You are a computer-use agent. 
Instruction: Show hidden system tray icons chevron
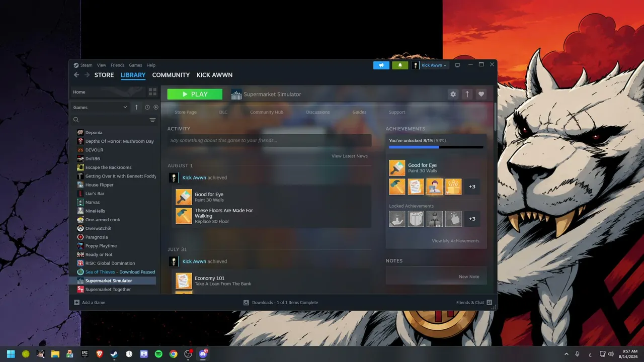pos(567,354)
